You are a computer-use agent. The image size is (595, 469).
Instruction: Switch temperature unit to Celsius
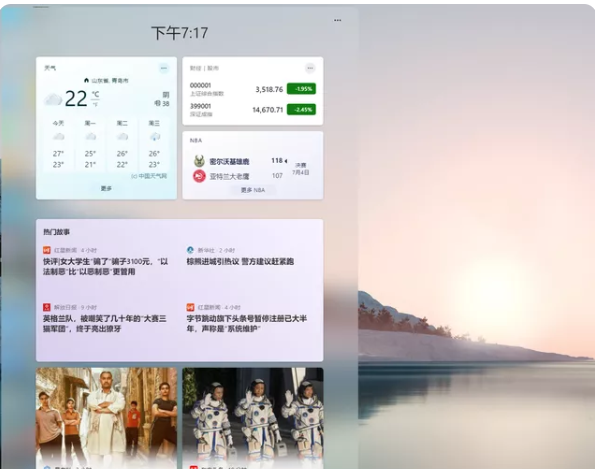pyautogui.click(x=95, y=94)
